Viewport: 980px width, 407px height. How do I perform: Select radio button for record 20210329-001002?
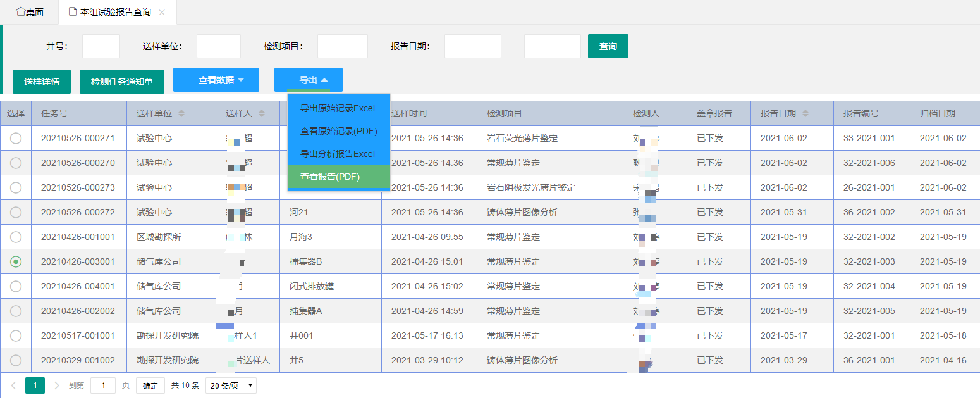16,360
